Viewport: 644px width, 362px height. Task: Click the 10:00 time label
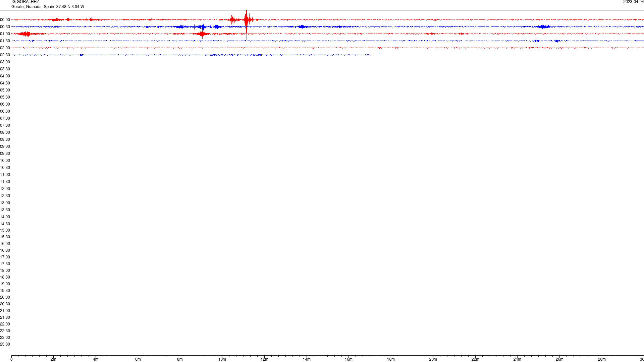click(5, 161)
